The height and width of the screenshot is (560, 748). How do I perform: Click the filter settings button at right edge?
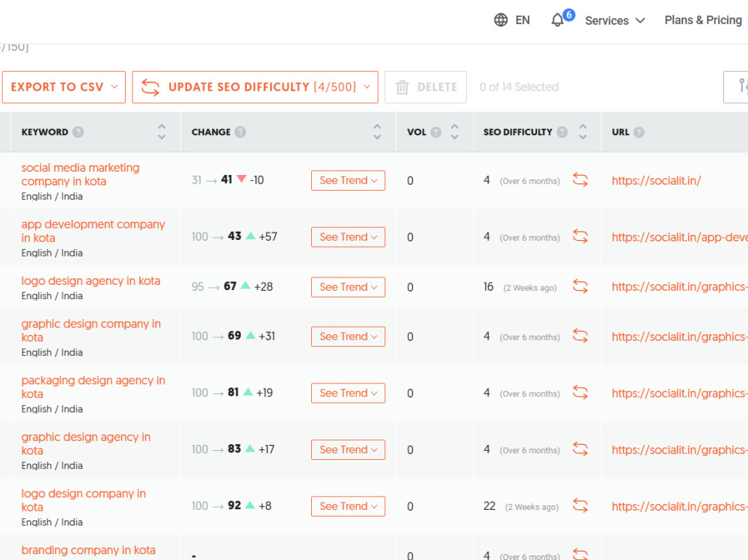coord(736,87)
